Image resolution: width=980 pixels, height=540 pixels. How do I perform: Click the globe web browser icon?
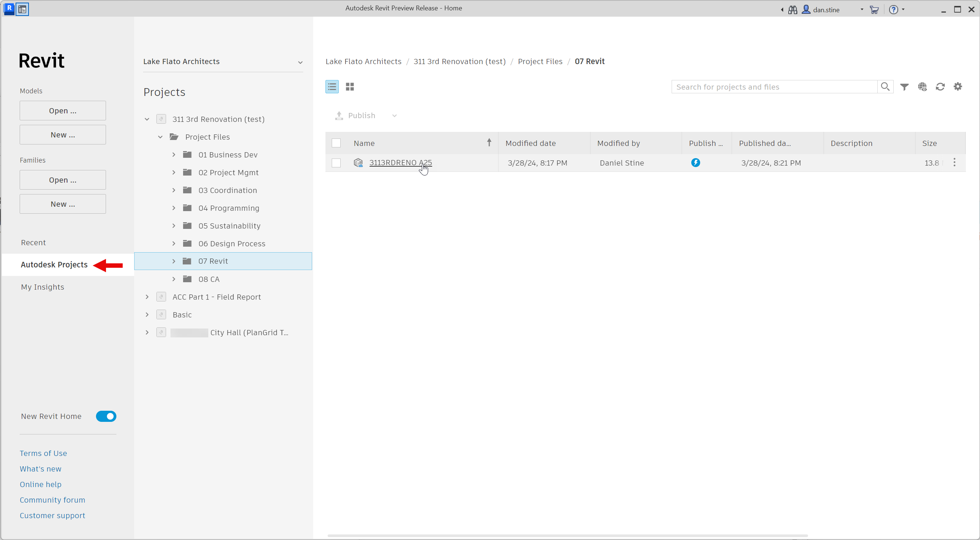(x=922, y=87)
